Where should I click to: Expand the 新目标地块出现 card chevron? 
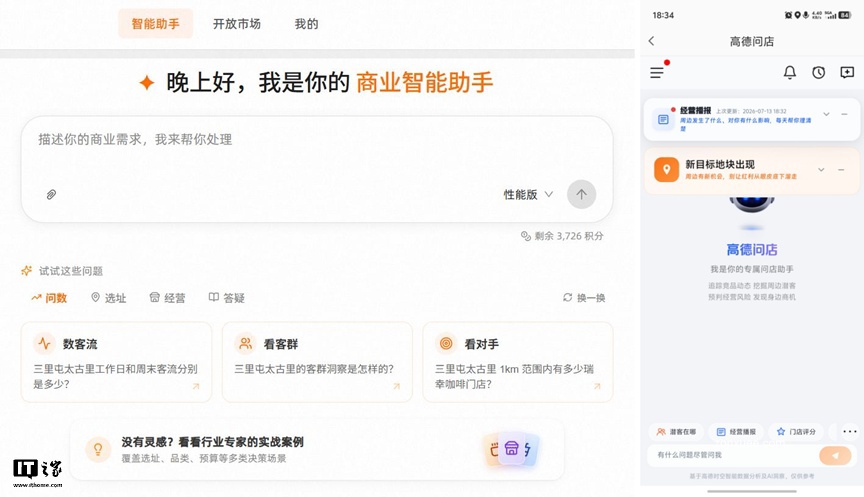pyautogui.click(x=821, y=170)
